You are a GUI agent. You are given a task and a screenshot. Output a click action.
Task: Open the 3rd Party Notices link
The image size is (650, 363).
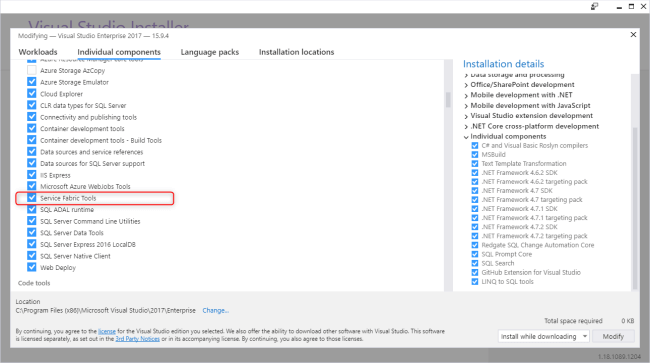pyautogui.click(x=137, y=339)
